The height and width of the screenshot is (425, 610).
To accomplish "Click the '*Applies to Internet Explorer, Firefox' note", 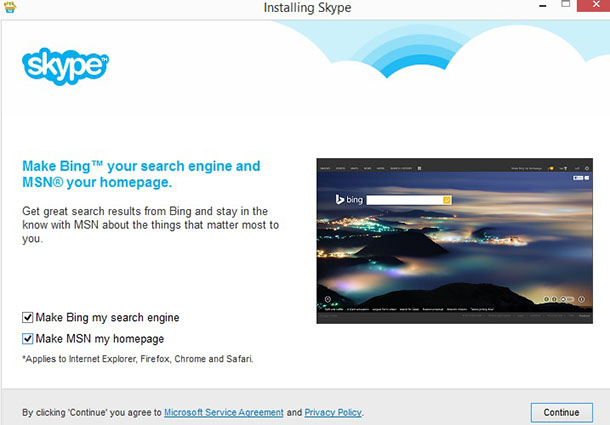I will pos(138,359).
